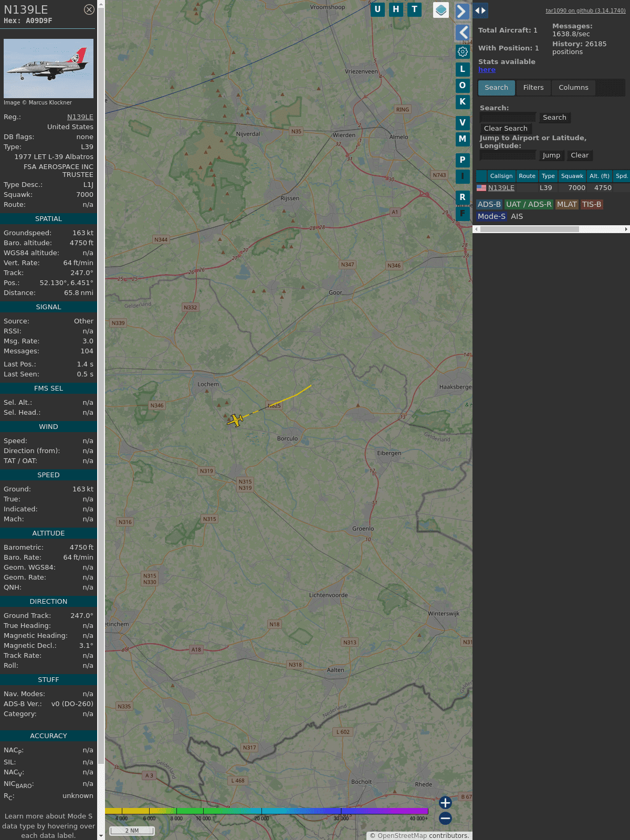This screenshot has width=630, height=840.
Task: Click the K map button
Action: pyautogui.click(x=463, y=102)
